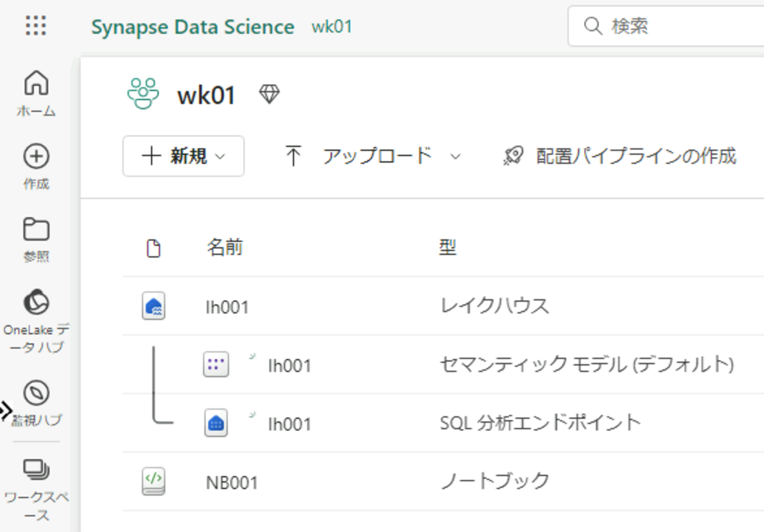
Task: Click into the 検索 search box
Action: [676, 26]
